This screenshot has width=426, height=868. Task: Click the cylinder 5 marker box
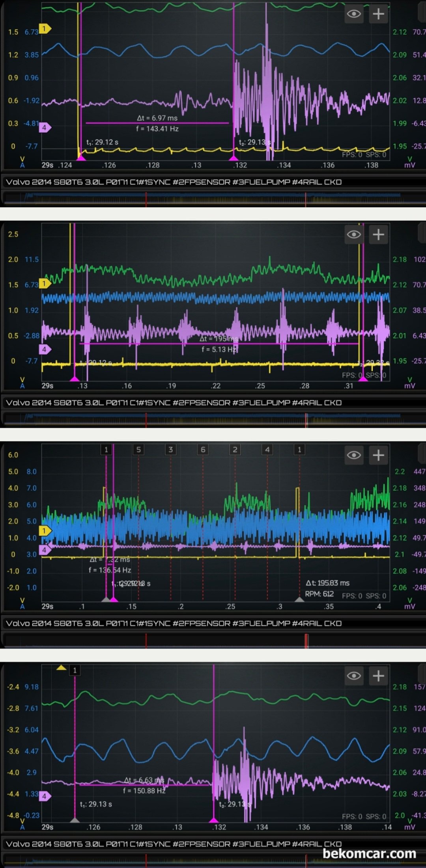138,450
